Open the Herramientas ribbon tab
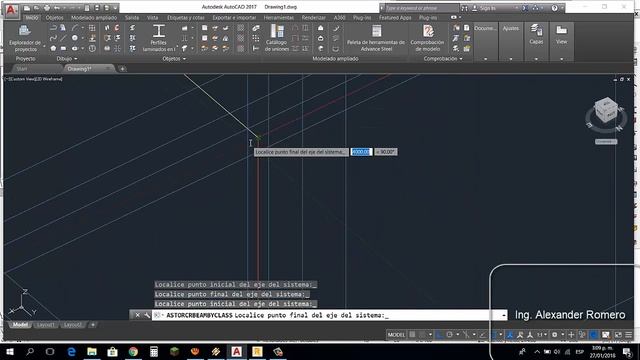640x360 pixels. tap(279, 18)
